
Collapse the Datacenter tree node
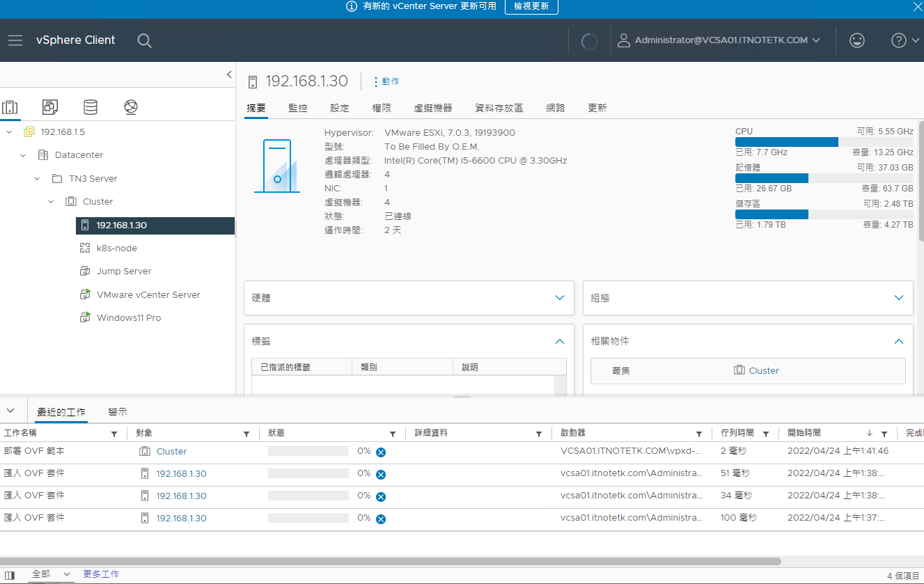click(23, 155)
